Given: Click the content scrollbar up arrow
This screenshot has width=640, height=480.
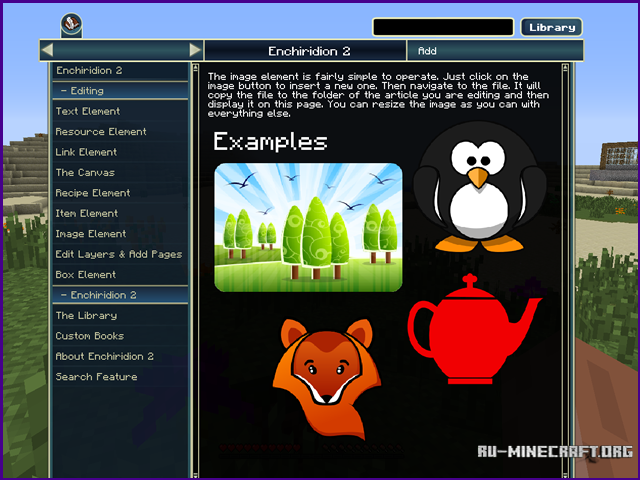Looking at the screenshot, I should tap(565, 67).
